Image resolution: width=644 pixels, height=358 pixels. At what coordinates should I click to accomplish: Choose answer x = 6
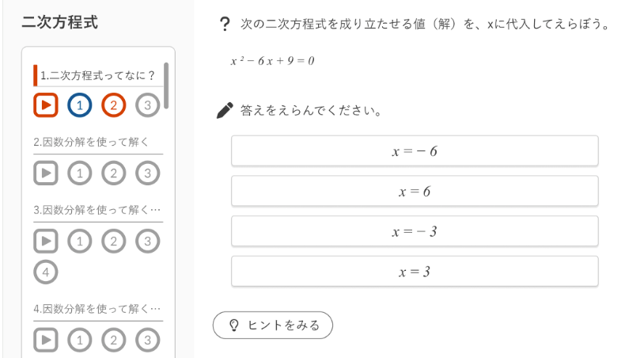415,191
